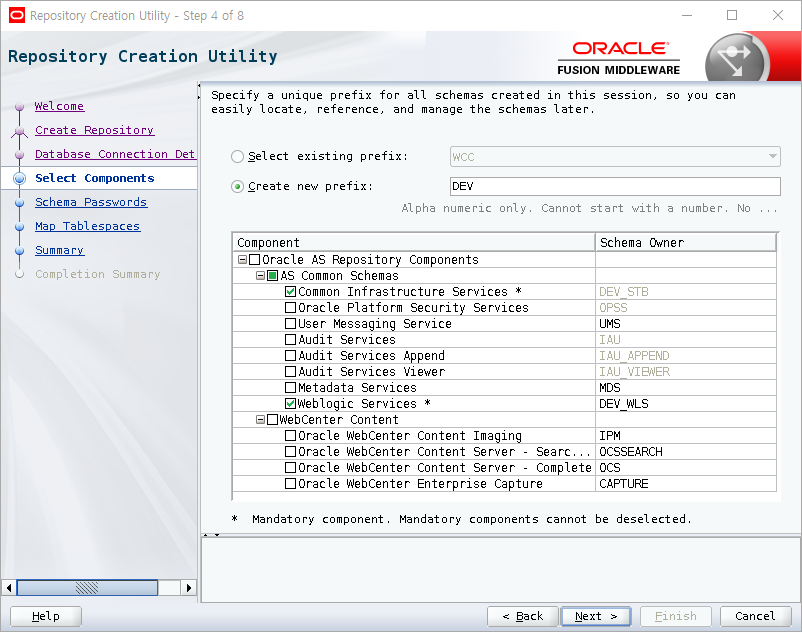Click the Weblogic Services mandatory checkbox
Screen dimensions: 802x632
[x=291, y=403]
